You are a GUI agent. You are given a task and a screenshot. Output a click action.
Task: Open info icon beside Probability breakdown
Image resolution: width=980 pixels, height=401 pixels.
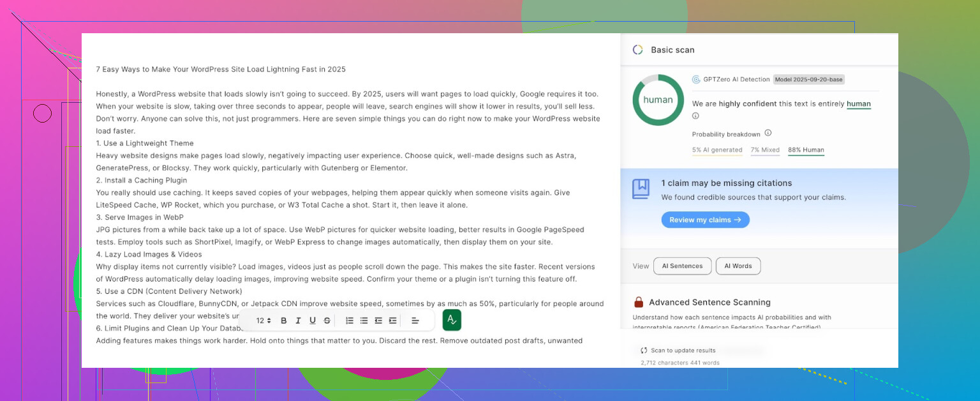[768, 133]
